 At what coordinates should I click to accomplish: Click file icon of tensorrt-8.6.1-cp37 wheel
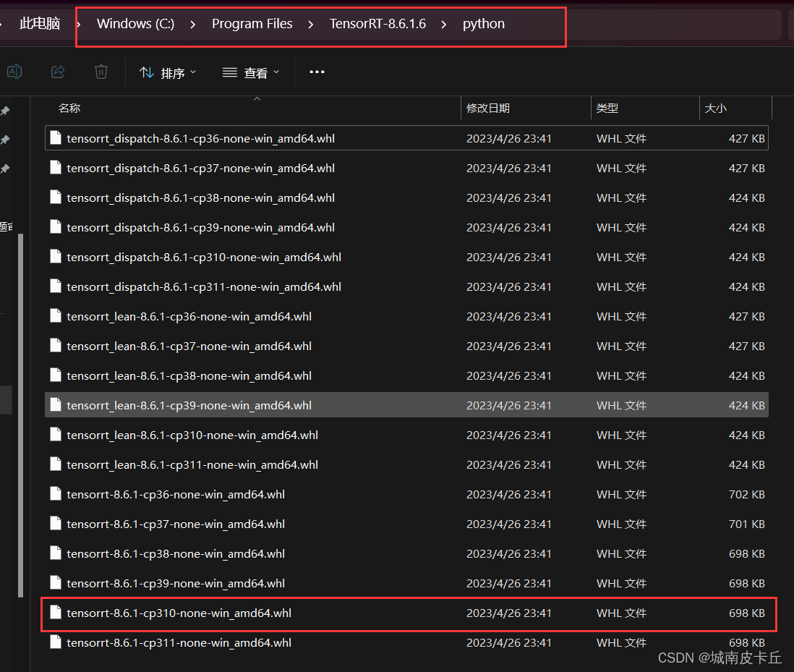pyautogui.click(x=56, y=524)
